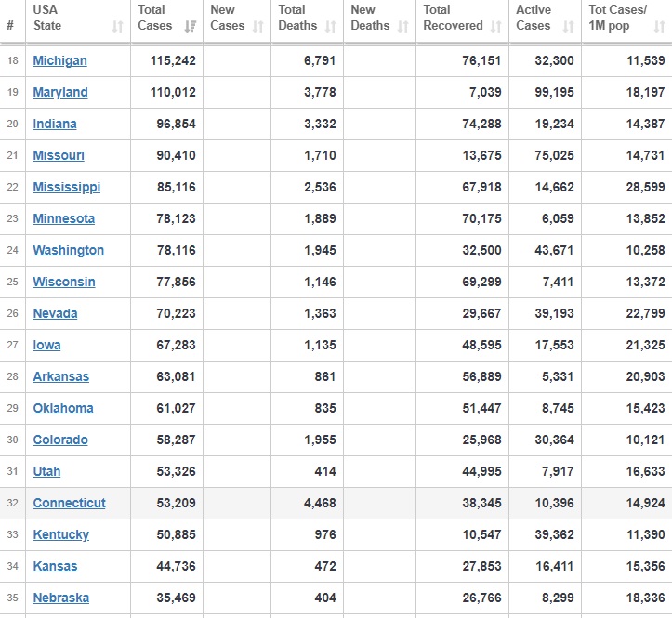
Task: Follow the Indiana link
Action: tap(55, 124)
